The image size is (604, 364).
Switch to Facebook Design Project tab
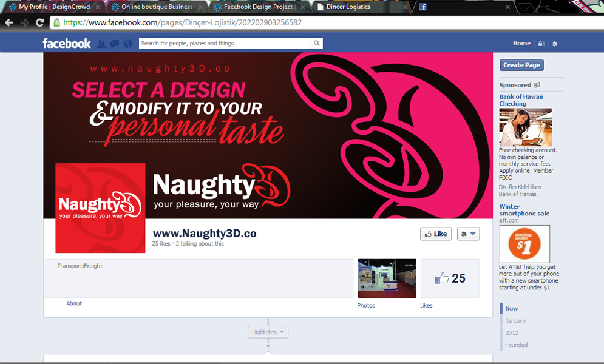(258, 7)
